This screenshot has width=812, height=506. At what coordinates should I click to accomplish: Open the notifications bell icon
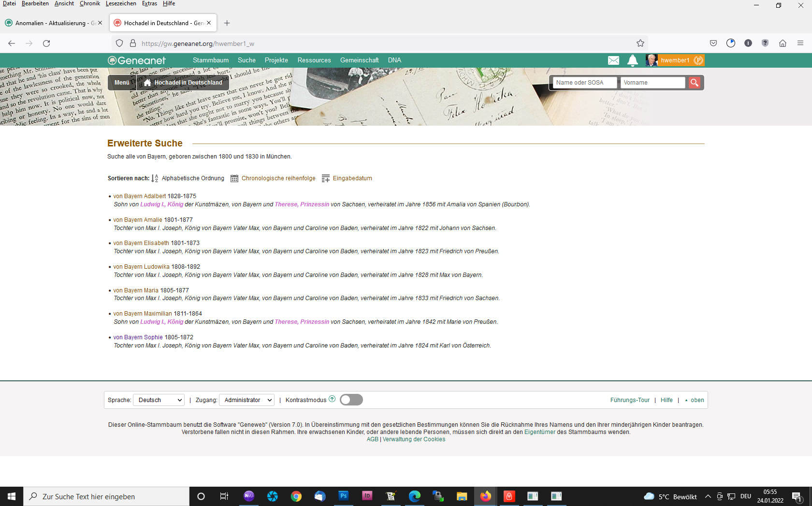[633, 60]
